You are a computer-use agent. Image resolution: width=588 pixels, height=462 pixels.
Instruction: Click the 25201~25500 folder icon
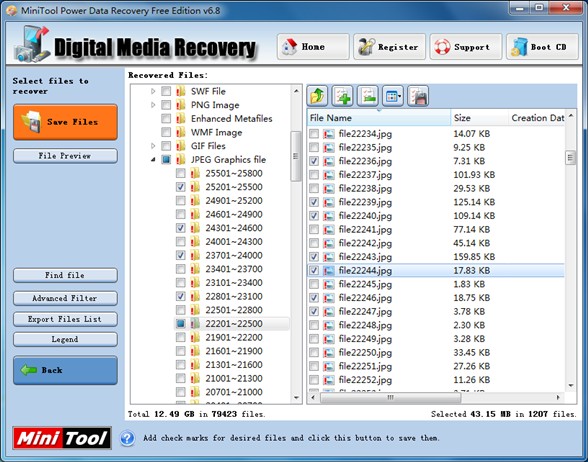coord(195,187)
